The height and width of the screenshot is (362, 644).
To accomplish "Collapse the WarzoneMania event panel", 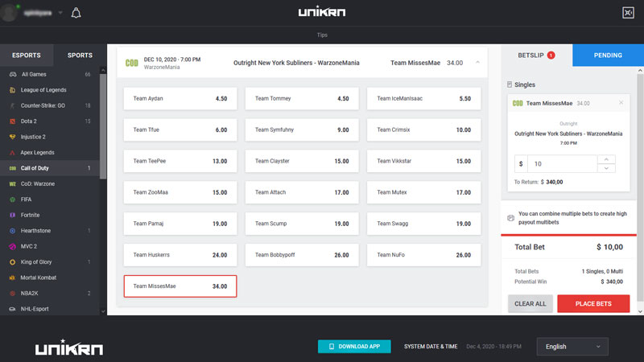I will coord(477,63).
